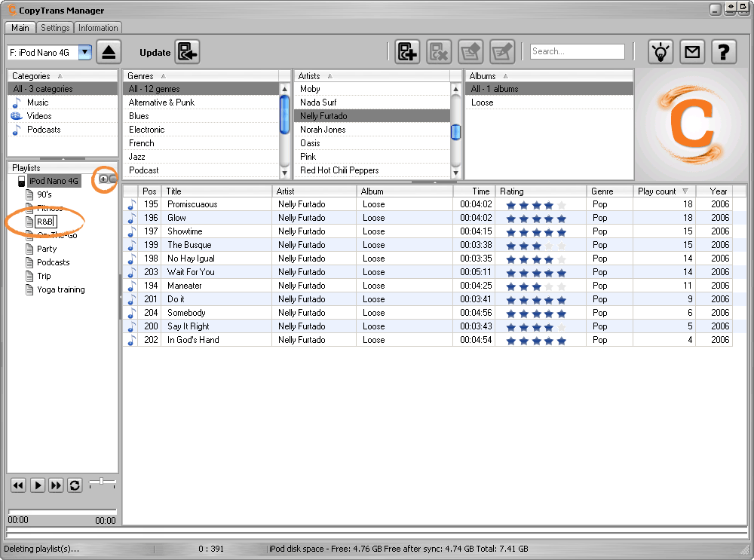Open the Party playlist
The height and width of the screenshot is (560, 754).
47,249
